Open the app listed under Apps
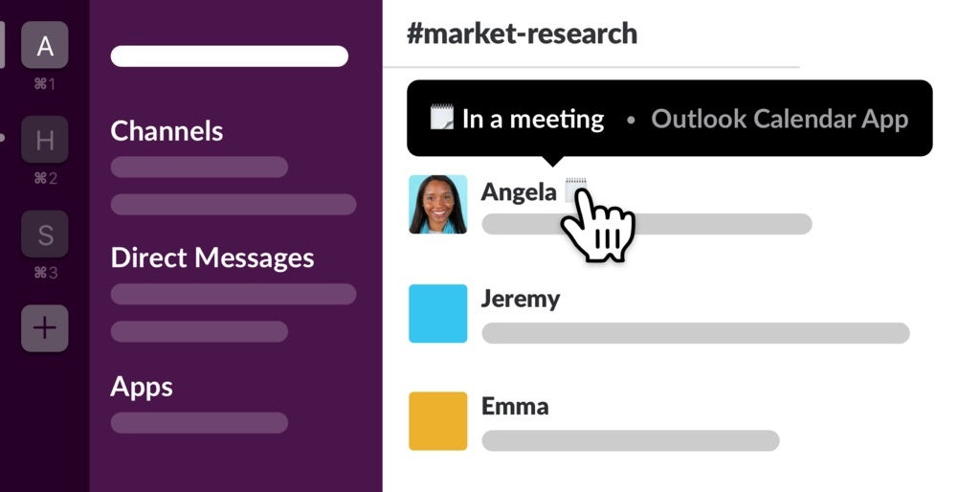Image resolution: width=980 pixels, height=492 pixels. pos(199,423)
